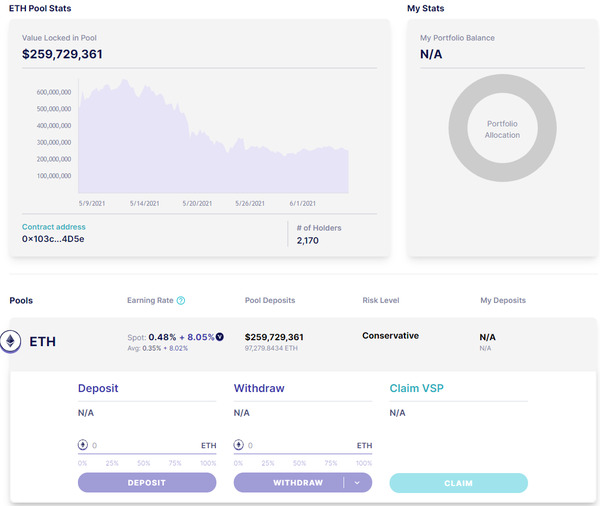Click the Deposit section heading
This screenshot has height=506, width=600.
tap(98, 388)
